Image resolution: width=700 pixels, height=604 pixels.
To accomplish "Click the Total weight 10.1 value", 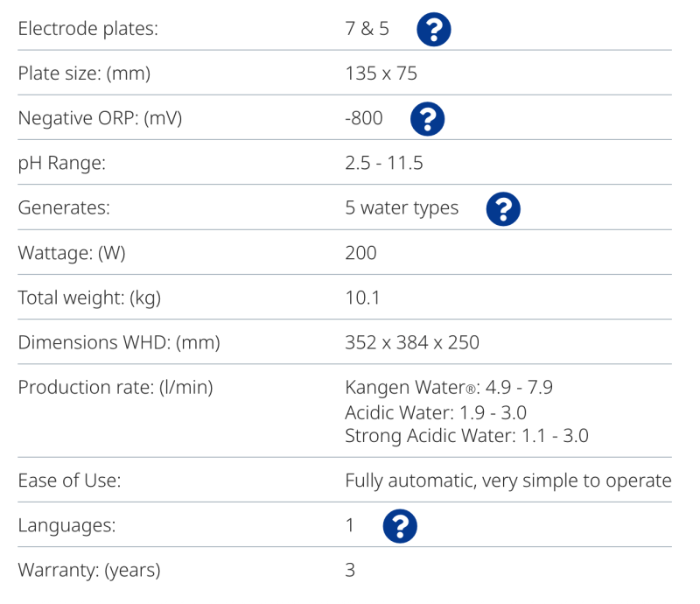I will tap(362, 298).
